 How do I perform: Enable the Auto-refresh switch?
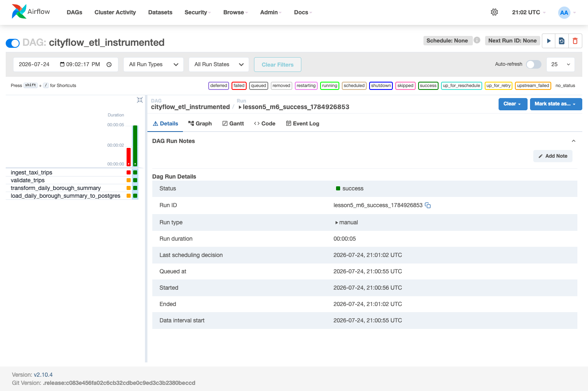click(x=534, y=64)
